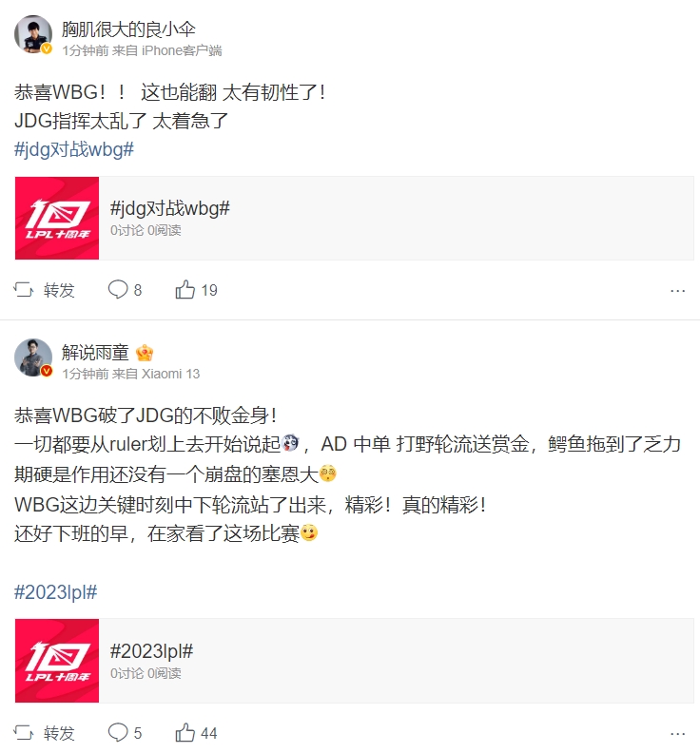This screenshot has width=700, height=753.
Task: Open 胸肌很大的良小伞's profile avatar
Action: click(x=33, y=34)
